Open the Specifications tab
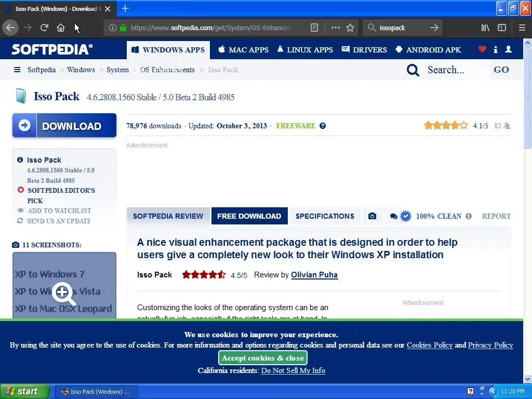 [325, 216]
